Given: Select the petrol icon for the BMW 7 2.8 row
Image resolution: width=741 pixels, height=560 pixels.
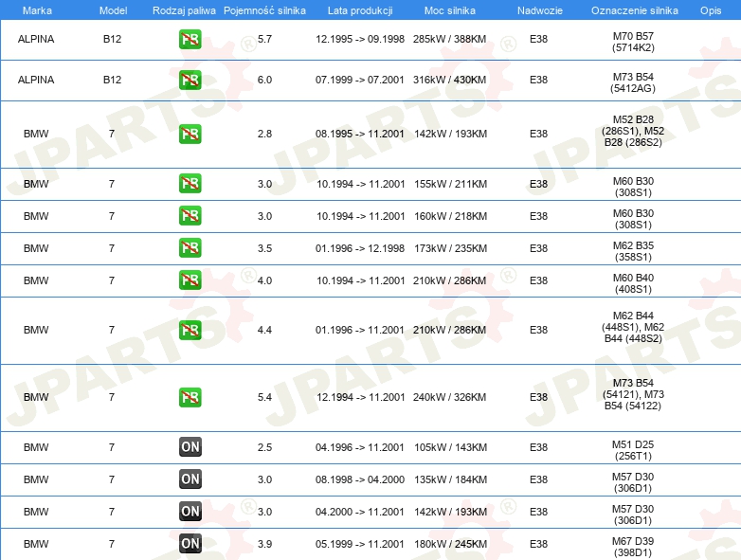Looking at the screenshot, I should pyautogui.click(x=190, y=134).
